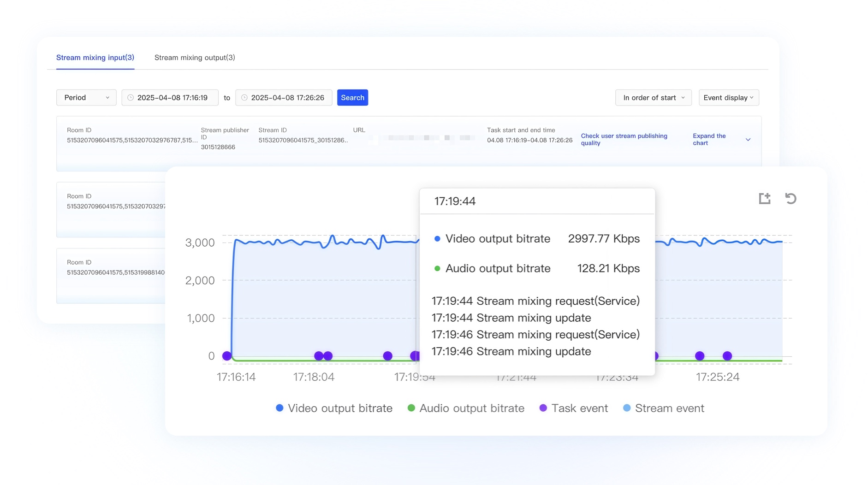Open Check user stream publishing quality link

pyautogui.click(x=624, y=139)
